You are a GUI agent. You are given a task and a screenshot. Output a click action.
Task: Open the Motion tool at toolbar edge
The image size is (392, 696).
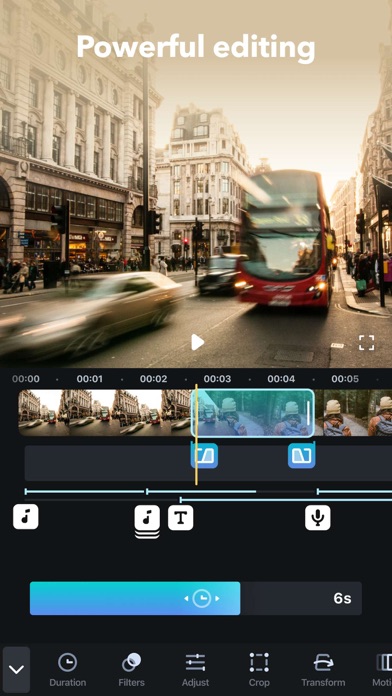click(383, 669)
